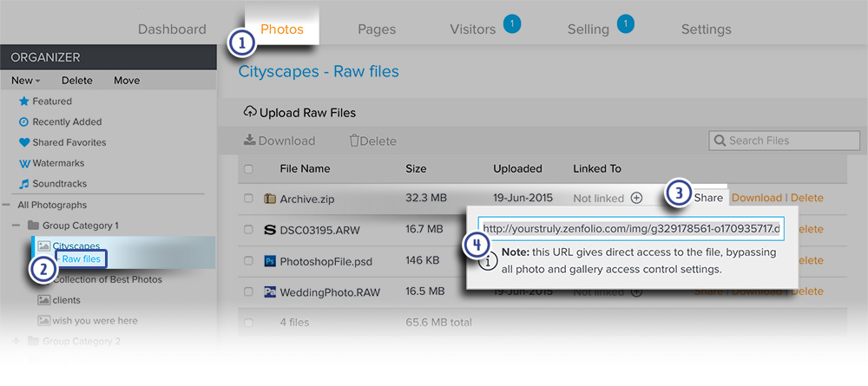Click the Delete trash button above the list
This screenshot has width=868, height=386.
(372, 141)
